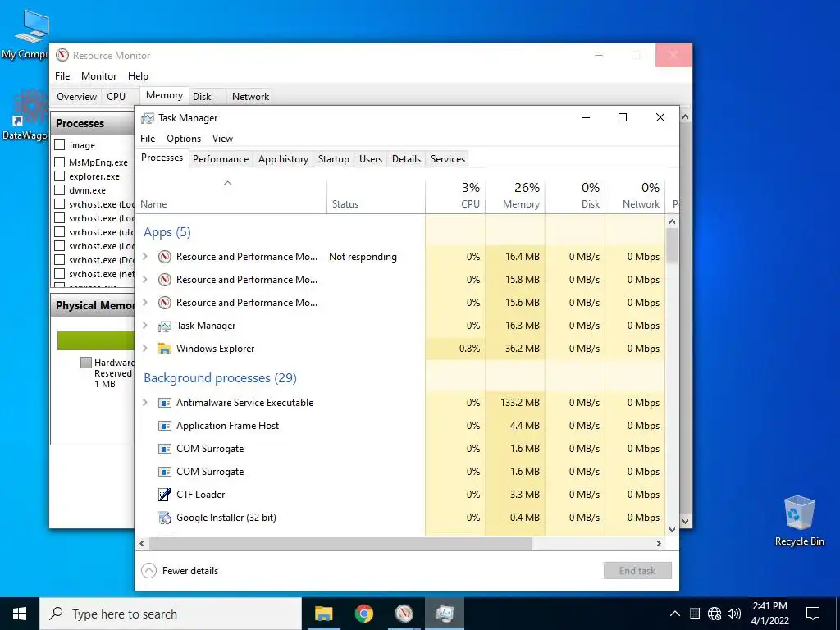Show hidden system tray icons
Screen dimensions: 840x630
675,614
